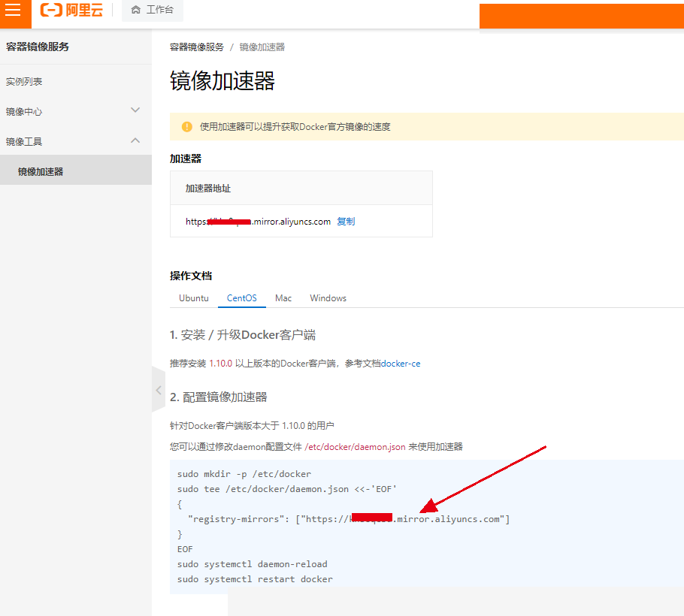This screenshot has width=684, height=616.
Task: Click the '2. 配置镜像加速器' heading
Action: click(218, 397)
